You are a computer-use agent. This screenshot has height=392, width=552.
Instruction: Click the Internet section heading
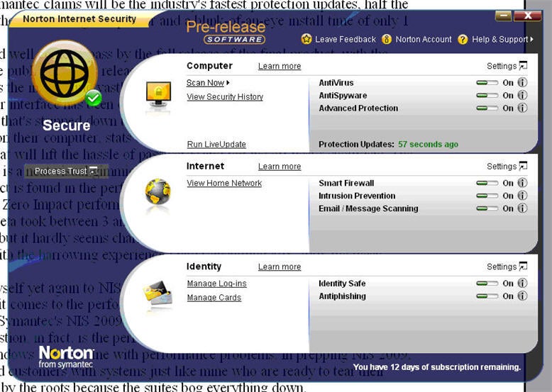205,166
